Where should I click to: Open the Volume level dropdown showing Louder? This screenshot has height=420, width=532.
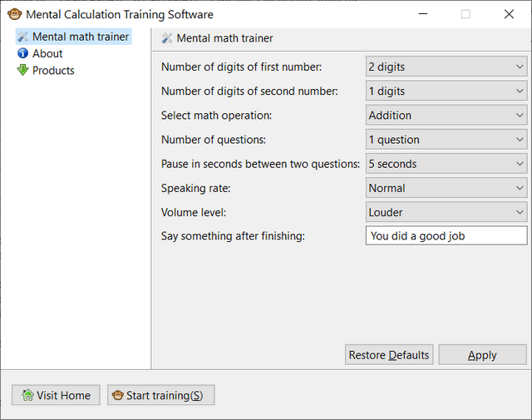[446, 212]
